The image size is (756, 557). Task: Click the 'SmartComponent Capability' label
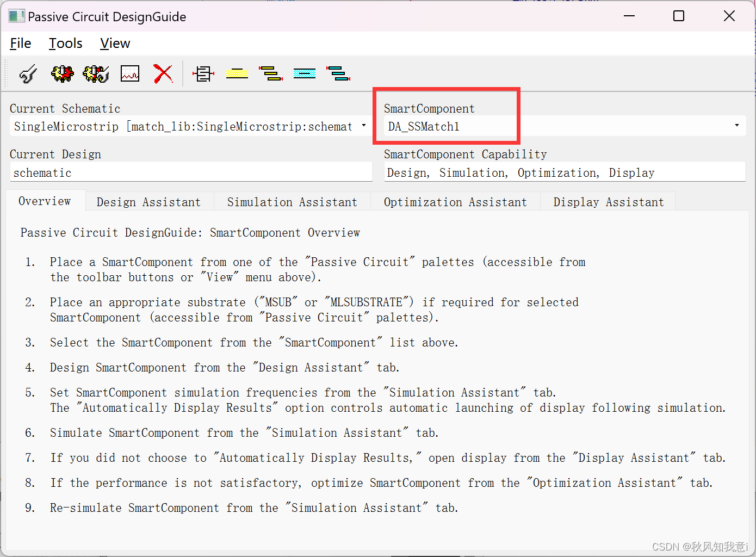[466, 154]
